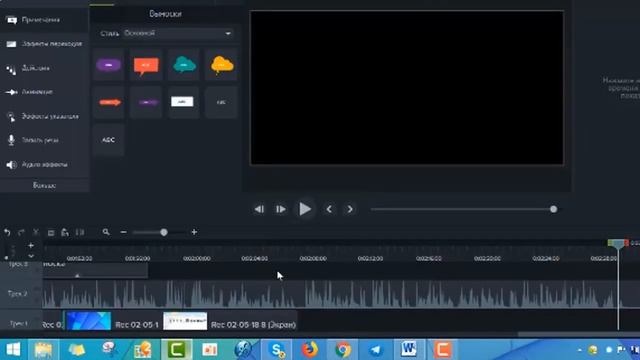Select the purple rounded callout
This screenshot has height=360, width=640.
tap(108, 65)
